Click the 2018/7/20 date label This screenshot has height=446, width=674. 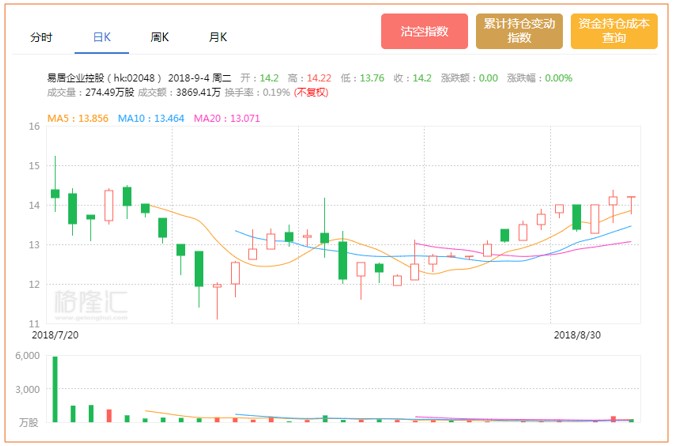(55, 334)
